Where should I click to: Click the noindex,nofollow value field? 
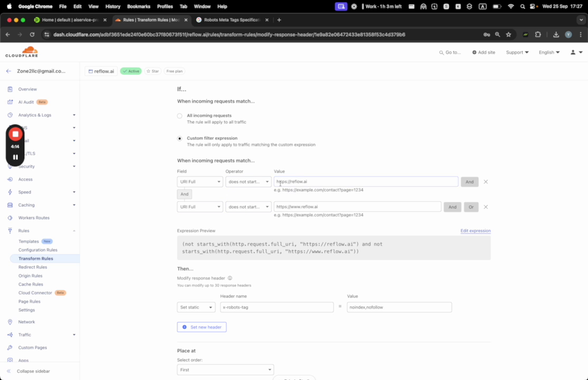pos(400,307)
